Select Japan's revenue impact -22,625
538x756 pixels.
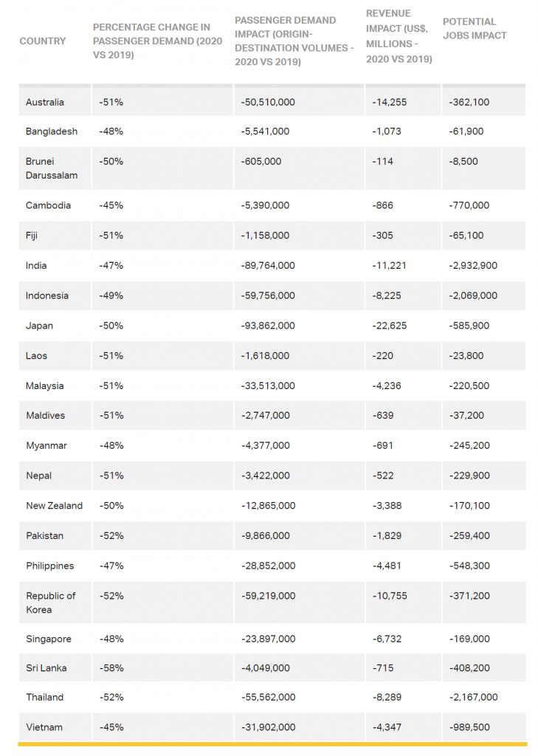coord(390,326)
